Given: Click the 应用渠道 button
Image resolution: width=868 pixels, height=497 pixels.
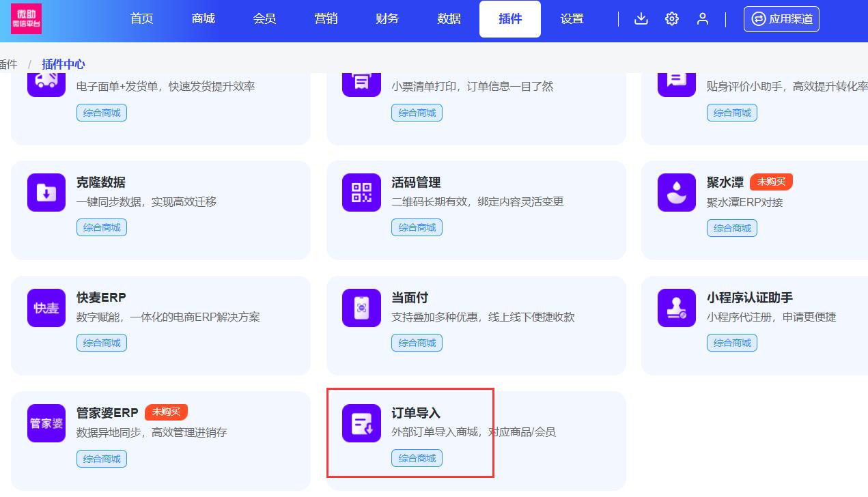Looking at the screenshot, I should tap(781, 19).
